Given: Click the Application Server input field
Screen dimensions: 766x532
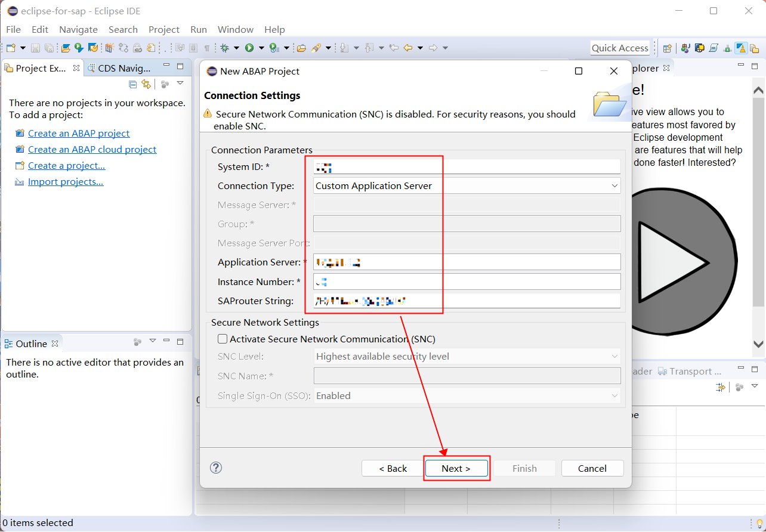Looking at the screenshot, I should [467, 262].
